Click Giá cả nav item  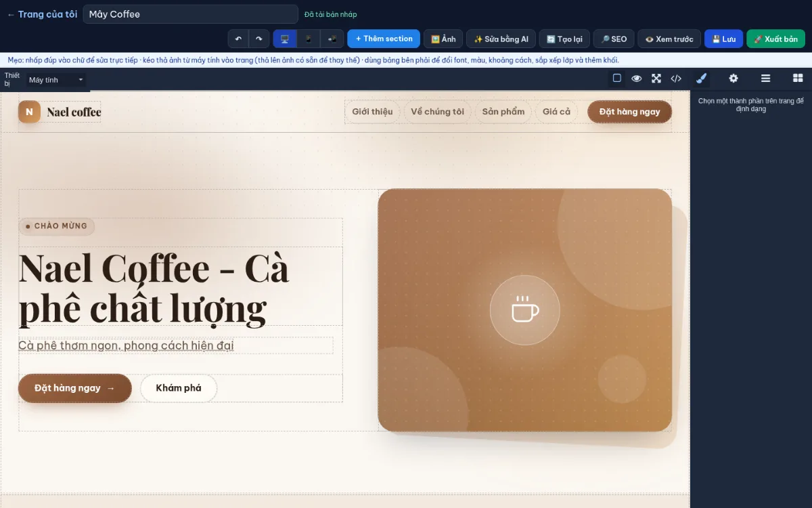(556, 112)
